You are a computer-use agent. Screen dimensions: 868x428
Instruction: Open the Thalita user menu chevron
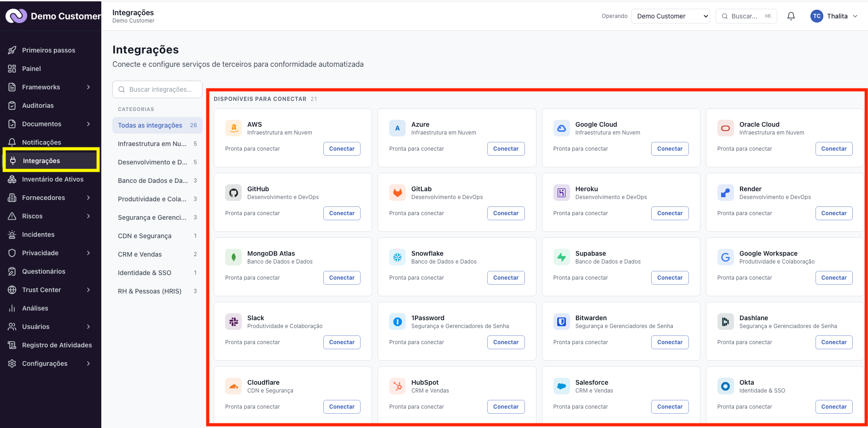pos(855,16)
